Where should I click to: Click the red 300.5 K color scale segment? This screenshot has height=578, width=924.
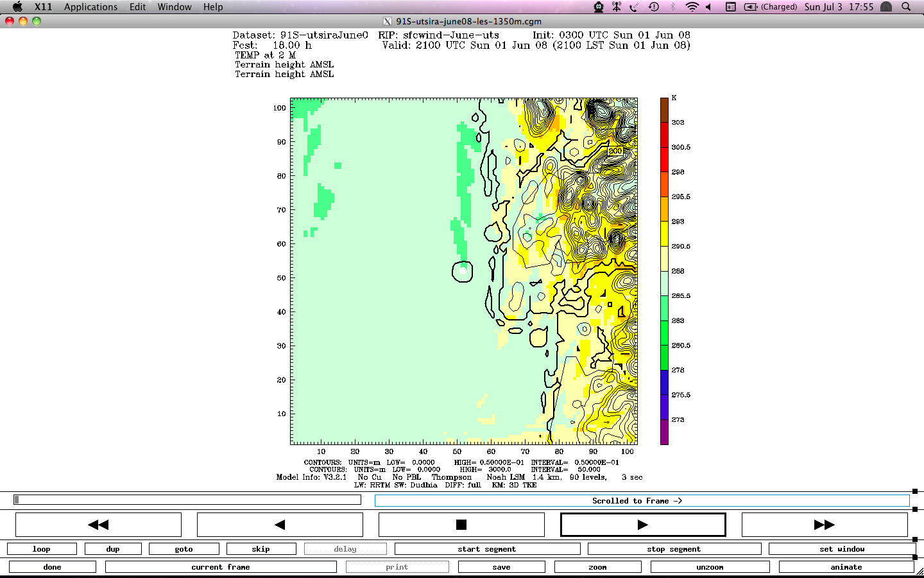[664, 147]
